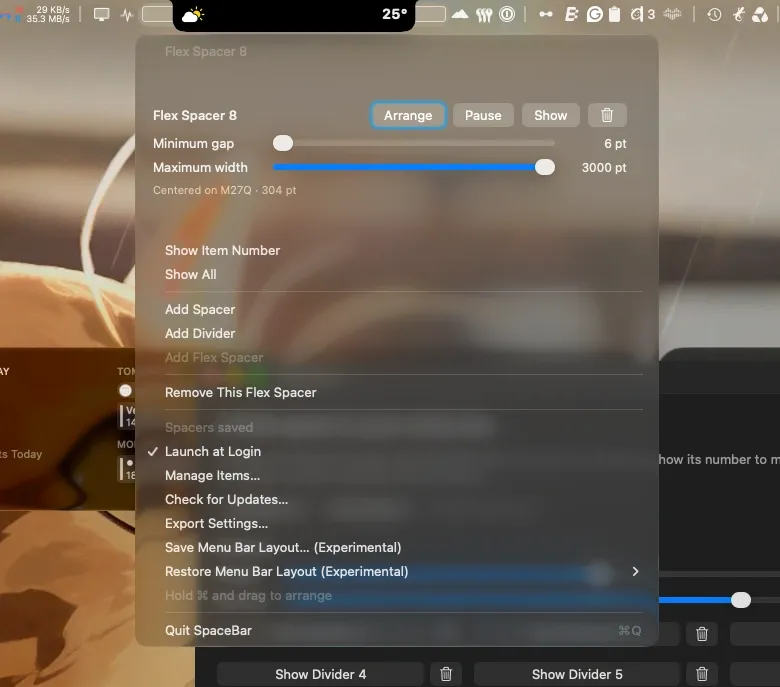Click the 'Spacers saved' status text
This screenshot has height=687, width=780.
coord(209,427)
